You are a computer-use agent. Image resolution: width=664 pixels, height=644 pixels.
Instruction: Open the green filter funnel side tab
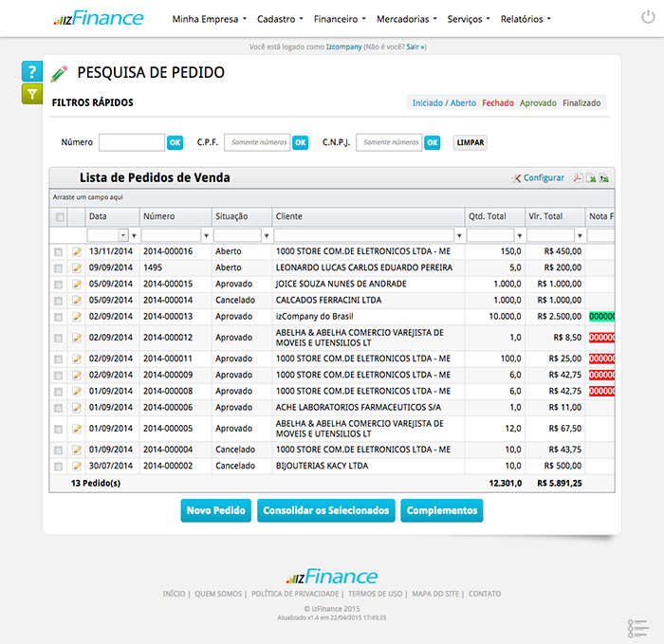31,94
